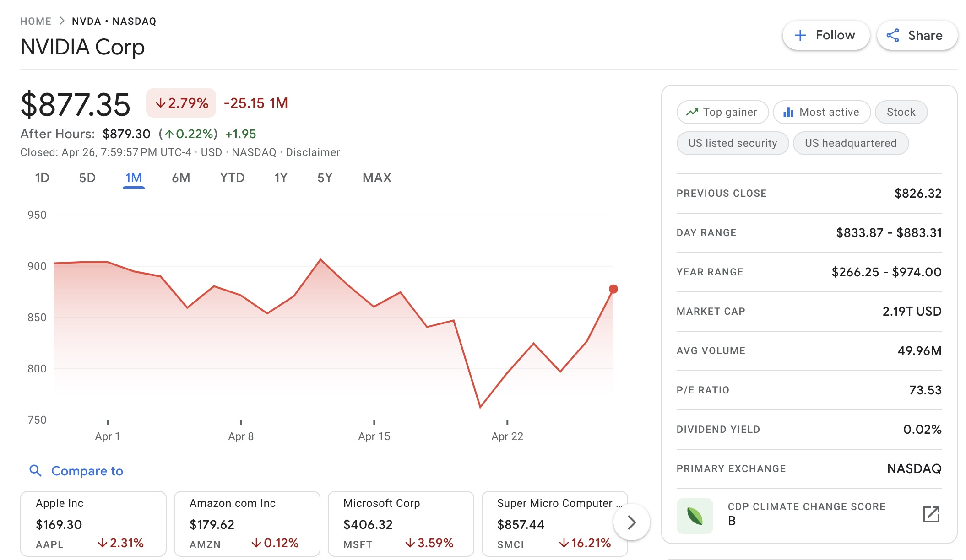
Task: Click the CDP CLIMATE CHANGE SCORE label
Action: (807, 507)
